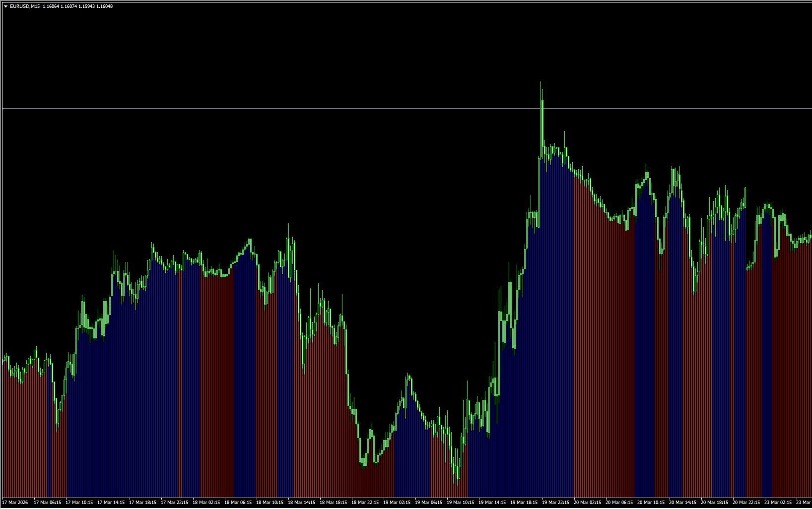Select the 23 Mar 02:15 time axis label
This screenshot has width=812, height=509.
point(778,503)
